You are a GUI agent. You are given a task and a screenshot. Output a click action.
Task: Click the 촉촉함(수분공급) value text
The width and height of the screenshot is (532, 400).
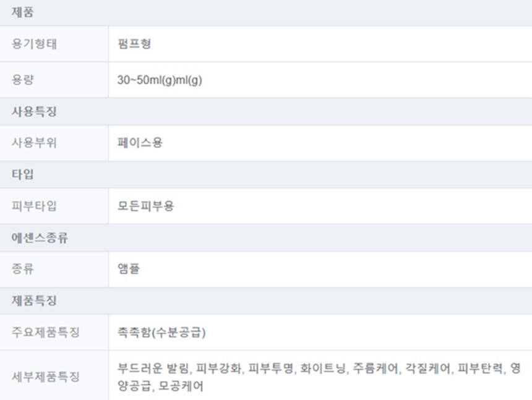[x=161, y=333]
